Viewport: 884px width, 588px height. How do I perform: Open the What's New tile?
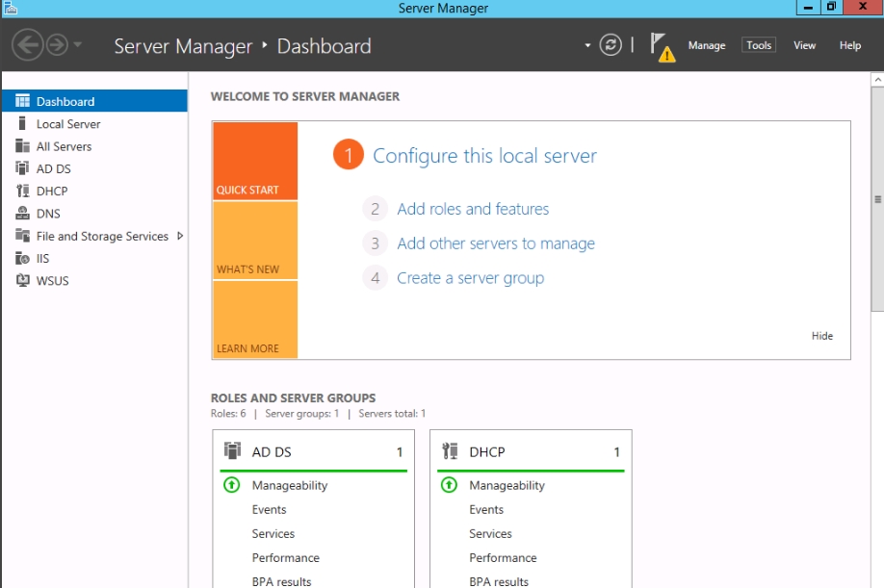click(255, 240)
